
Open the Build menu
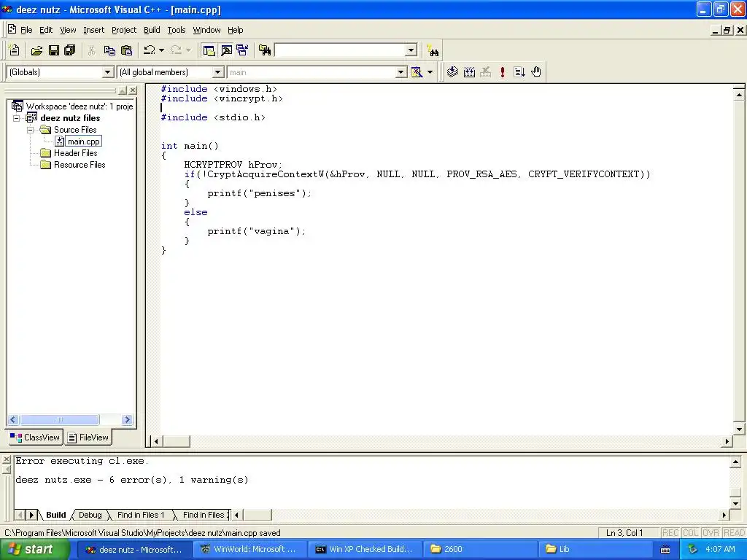click(152, 30)
